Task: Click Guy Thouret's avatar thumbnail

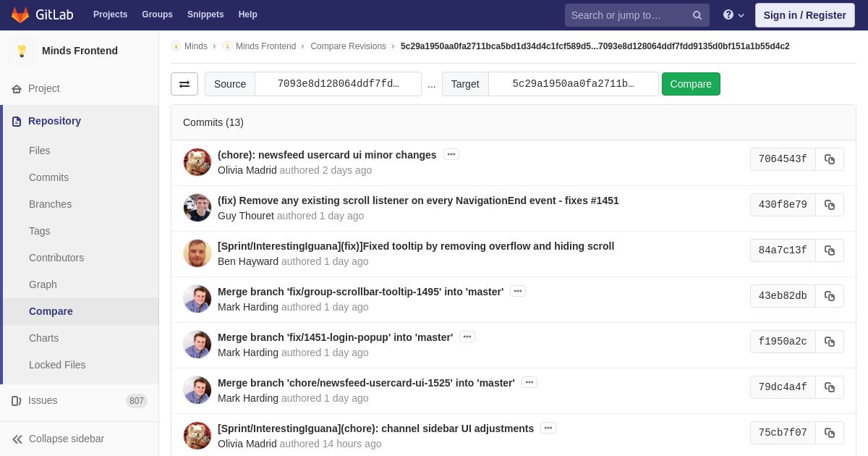Action: [x=197, y=208]
